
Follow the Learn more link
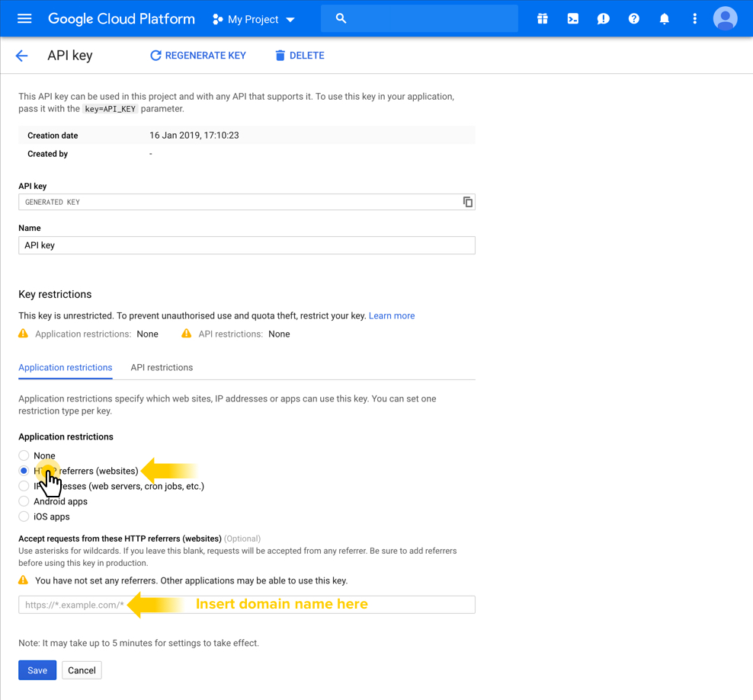[392, 315]
